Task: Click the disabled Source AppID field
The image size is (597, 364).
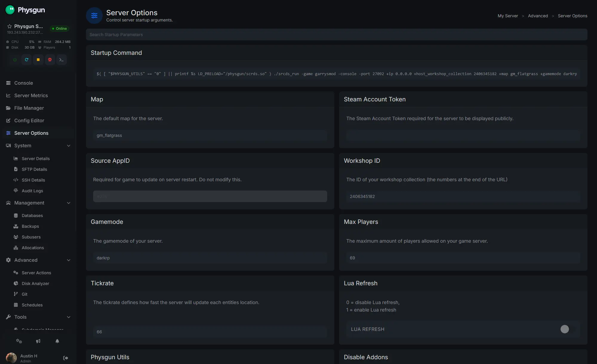Action: [x=210, y=196]
